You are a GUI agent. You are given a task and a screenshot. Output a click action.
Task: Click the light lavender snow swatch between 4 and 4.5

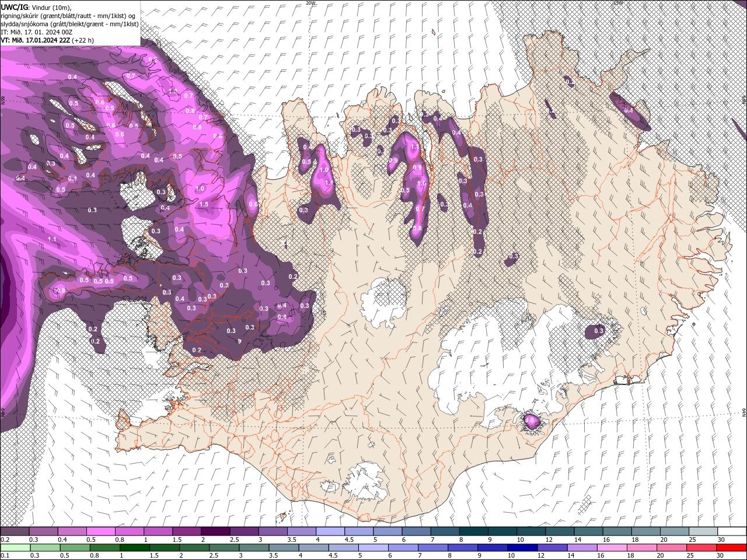329,531
